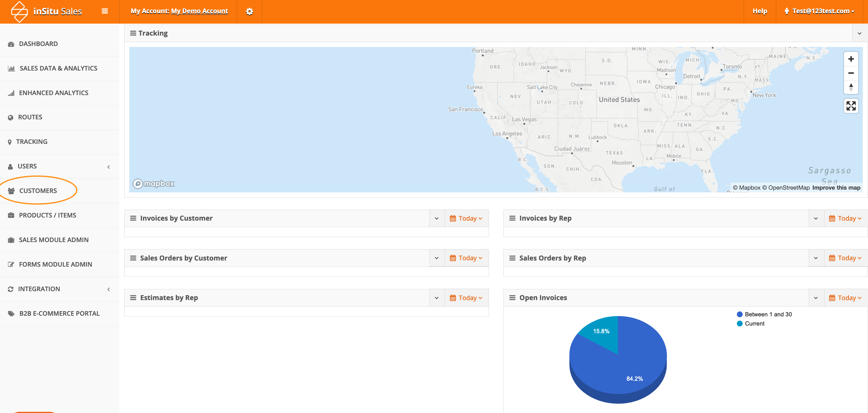Expand the Users sidebar submenu
The height and width of the screenshot is (413, 868).
(x=108, y=166)
